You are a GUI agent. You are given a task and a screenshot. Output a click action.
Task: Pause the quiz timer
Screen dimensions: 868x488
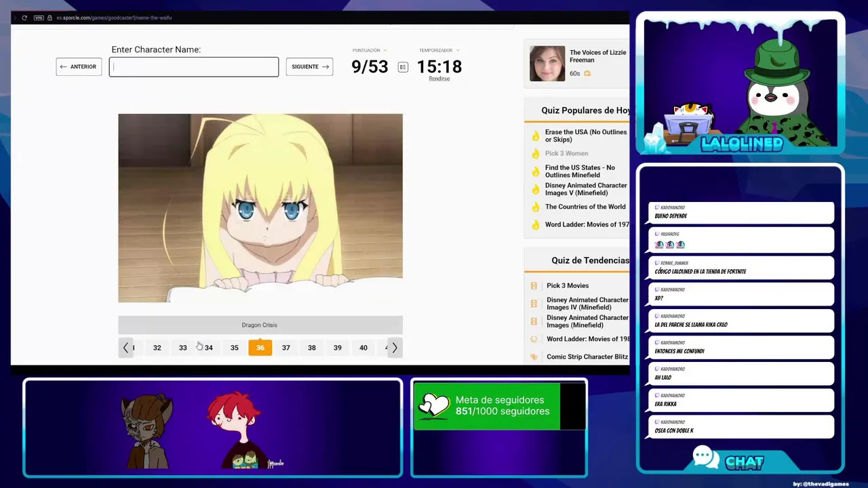pos(403,67)
